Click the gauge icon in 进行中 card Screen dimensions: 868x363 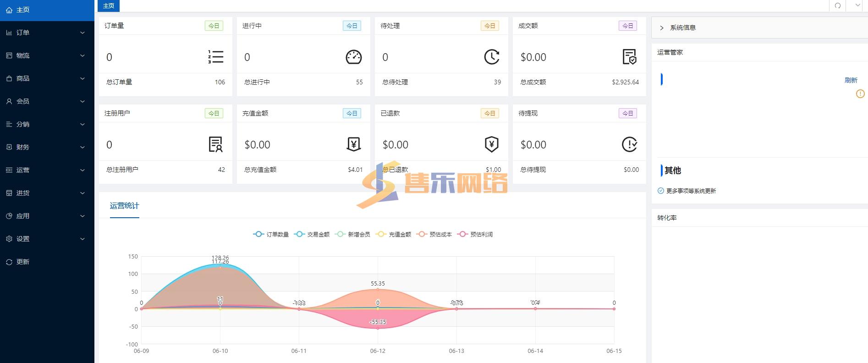353,57
